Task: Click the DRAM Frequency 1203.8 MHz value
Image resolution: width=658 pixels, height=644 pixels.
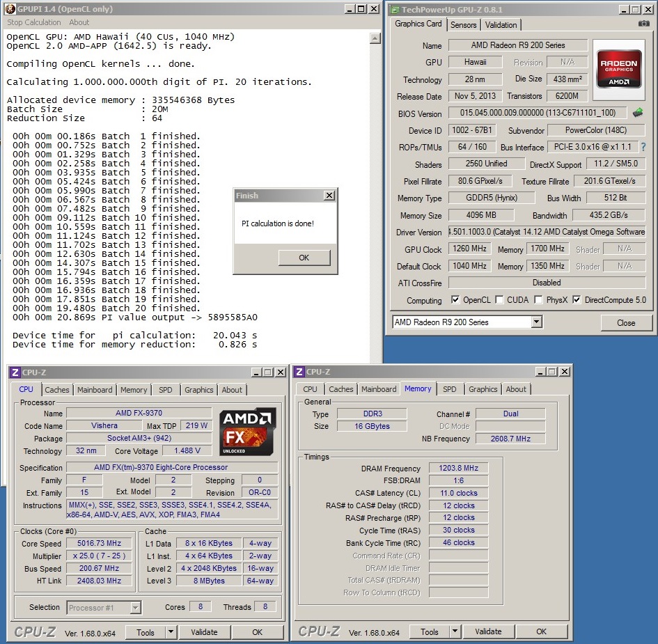Action: point(459,468)
